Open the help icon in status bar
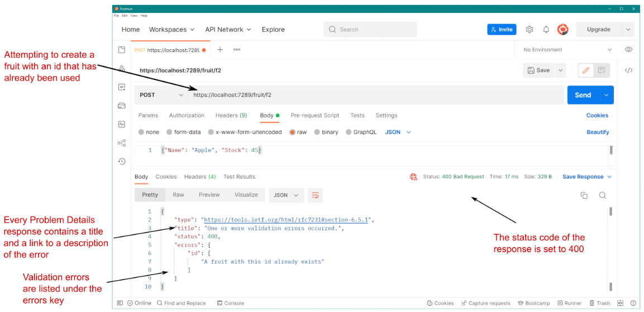644x312 pixels. 633,303
